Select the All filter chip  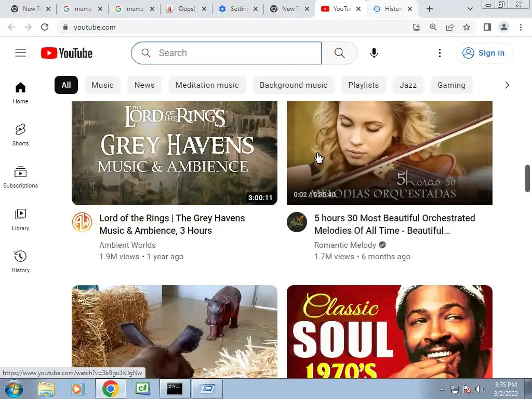[x=66, y=85]
